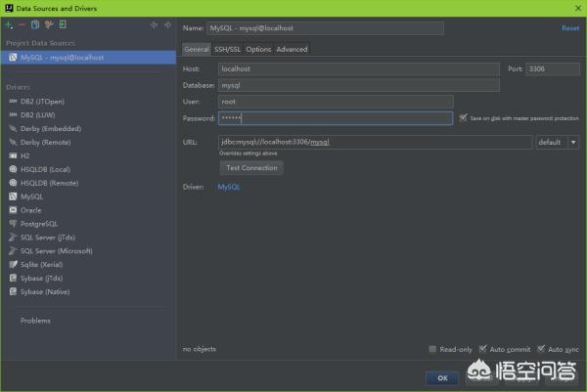Select the SQL Server (jTds) driver
587x392 pixels.
pos(48,238)
